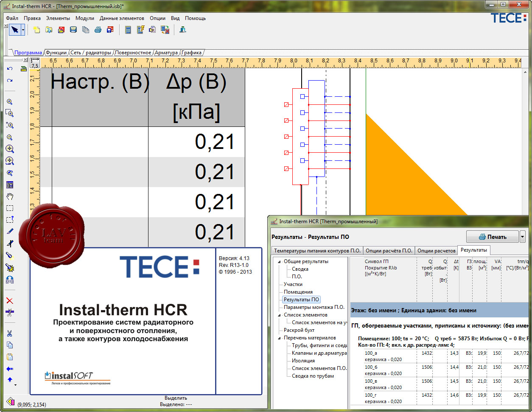Image resolution: width=532 pixels, height=412 pixels.
Task: Redo the last undone action
Action: [10, 80]
